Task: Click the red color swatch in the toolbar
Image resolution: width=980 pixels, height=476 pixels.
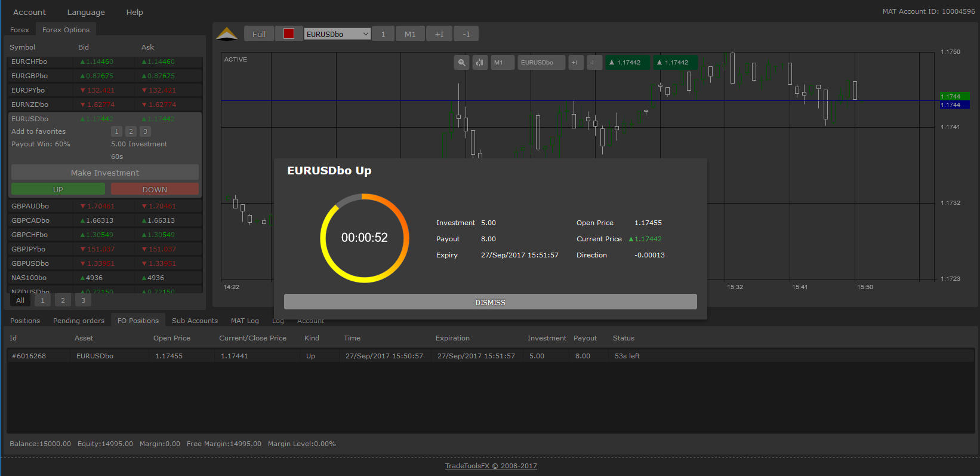Action: point(289,34)
